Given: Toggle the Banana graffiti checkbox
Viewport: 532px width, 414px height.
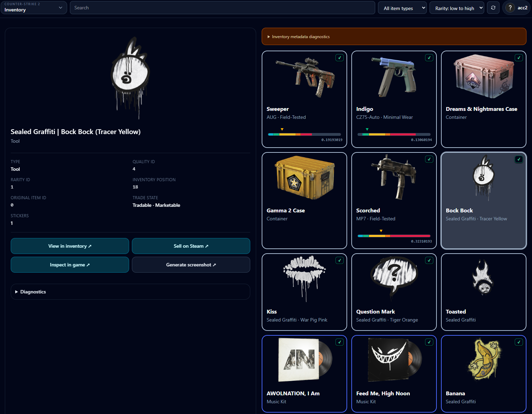Looking at the screenshot, I should coord(519,342).
